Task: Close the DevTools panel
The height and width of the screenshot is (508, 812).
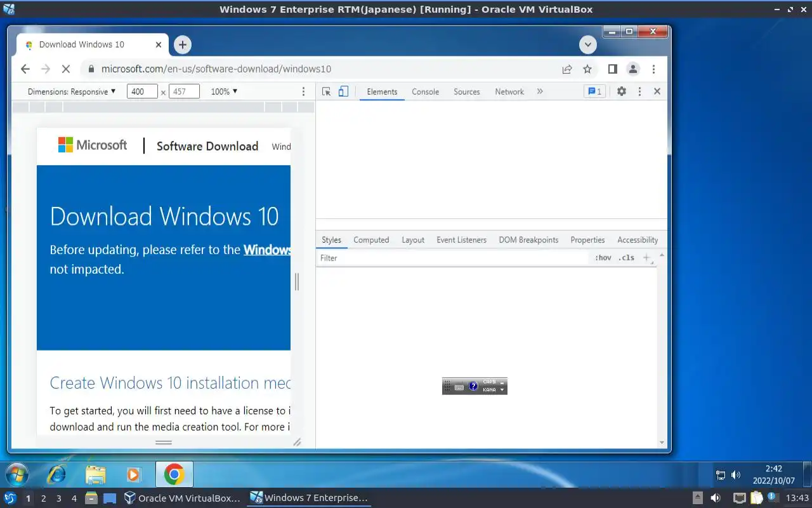Action: 657,91
